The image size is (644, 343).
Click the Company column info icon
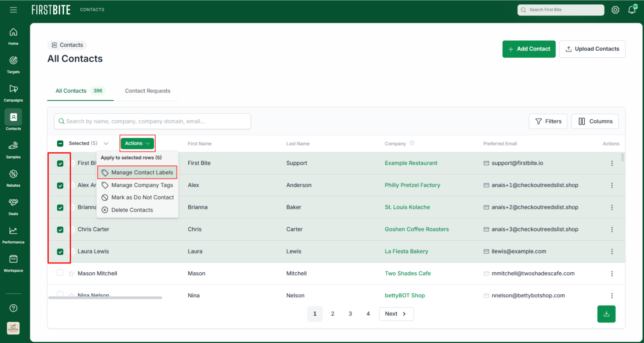coord(412,143)
